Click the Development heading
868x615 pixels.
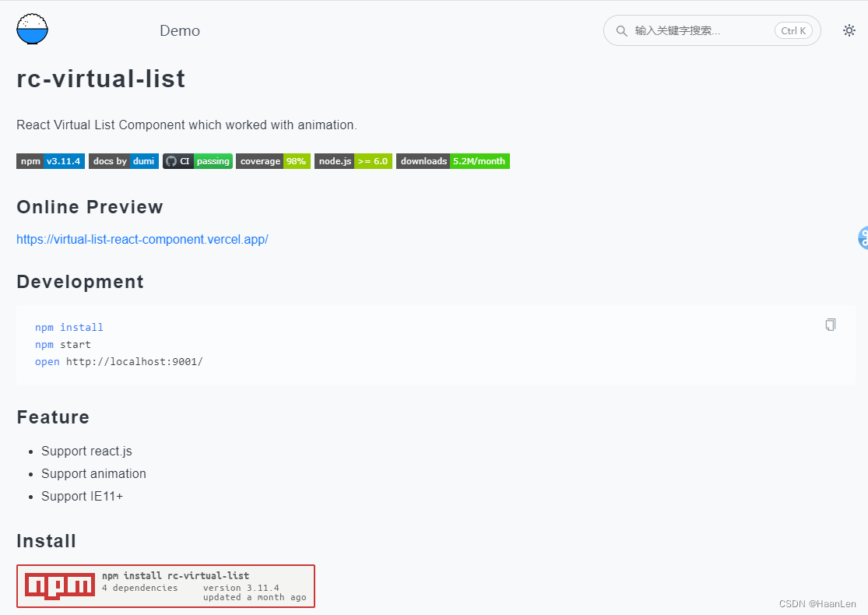[x=80, y=282]
